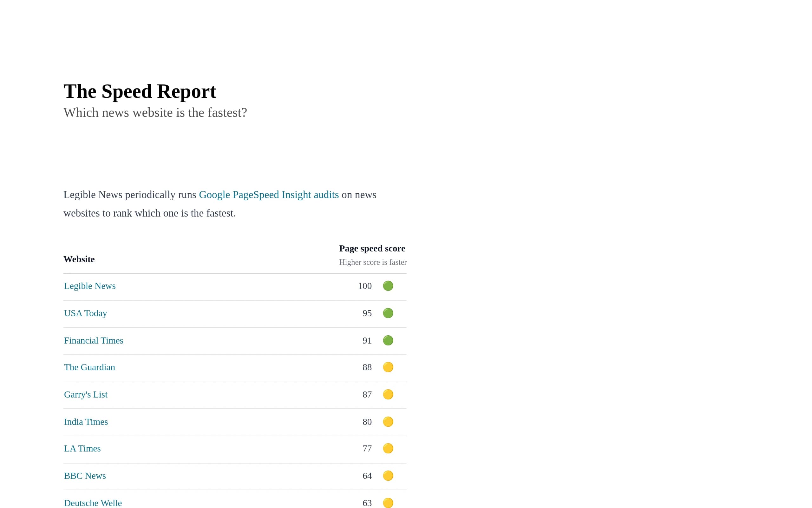This screenshot has height=508, width=812.
Task: Open the Deutsche Welle link
Action: (93, 503)
